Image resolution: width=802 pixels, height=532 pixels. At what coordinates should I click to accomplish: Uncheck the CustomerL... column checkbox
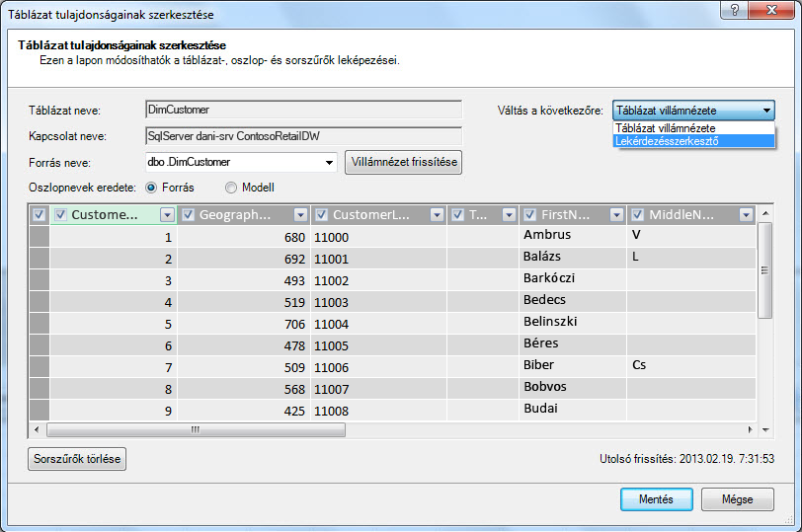click(321, 214)
